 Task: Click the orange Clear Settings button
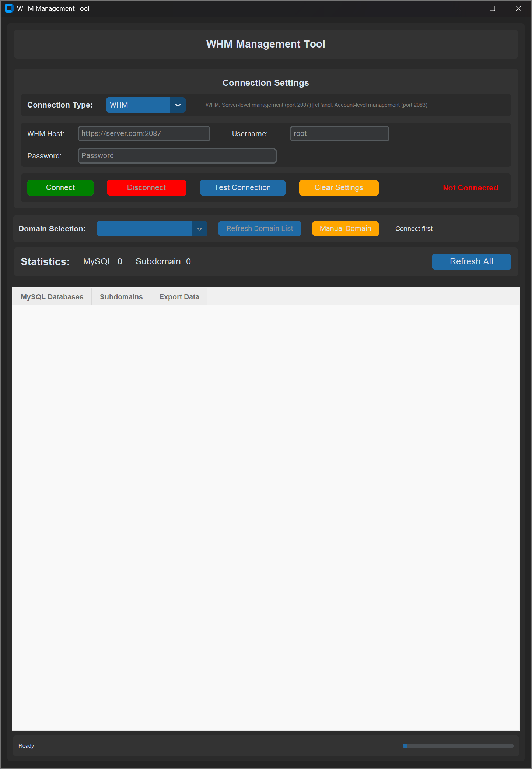339,187
